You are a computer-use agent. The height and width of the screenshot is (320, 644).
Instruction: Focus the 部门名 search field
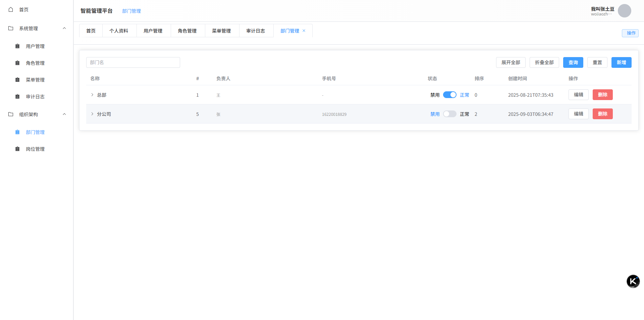(x=133, y=62)
